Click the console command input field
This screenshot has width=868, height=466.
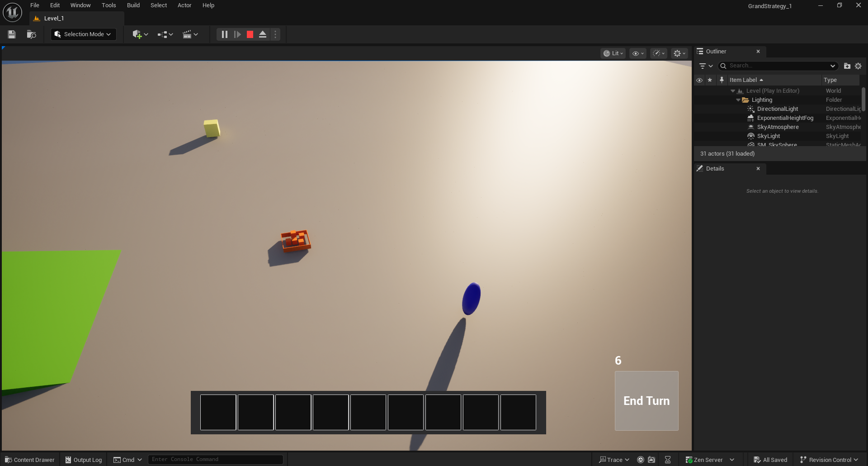(216, 460)
